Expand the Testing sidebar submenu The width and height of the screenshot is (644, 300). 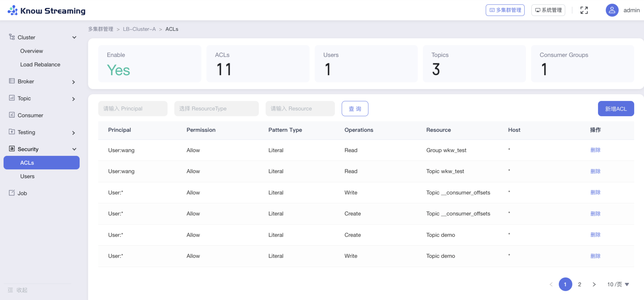pos(74,133)
